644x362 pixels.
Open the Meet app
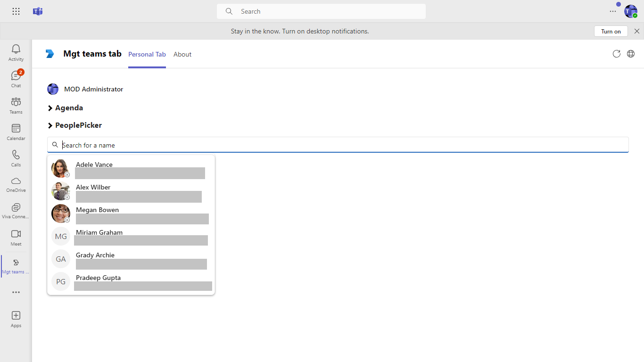[x=16, y=238]
